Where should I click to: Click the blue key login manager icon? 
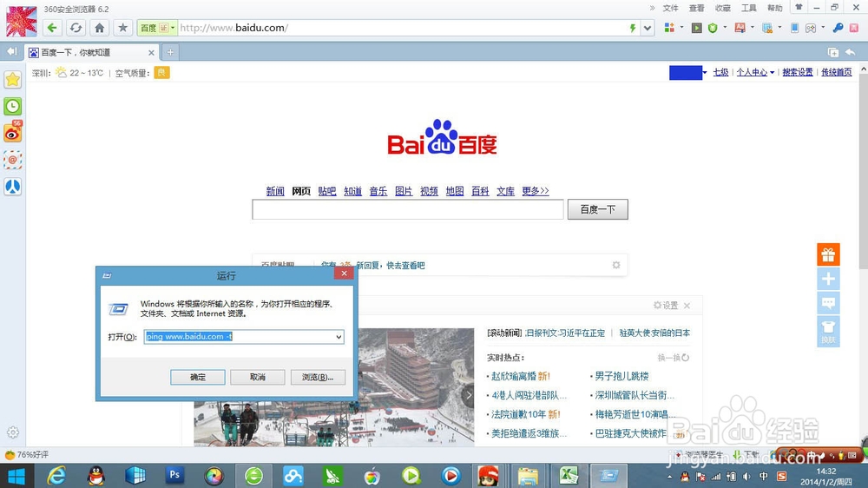point(838,28)
